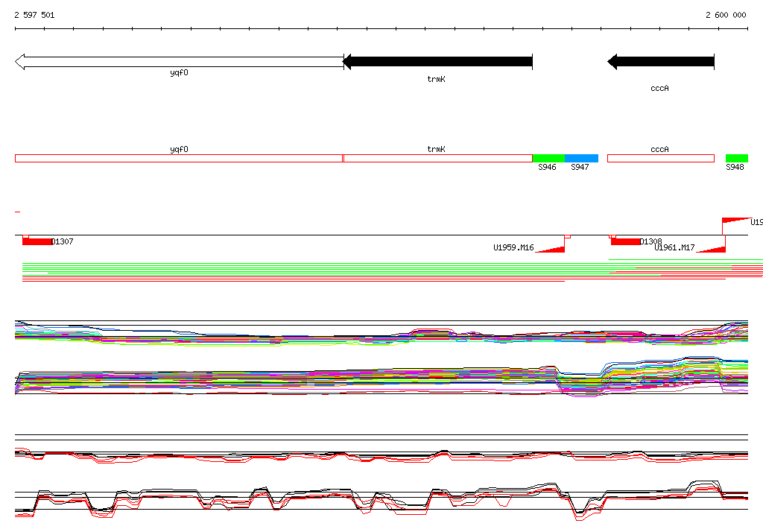Click the trmK label above the segment box
Viewport: 763px width, 532px height.
click(x=436, y=149)
